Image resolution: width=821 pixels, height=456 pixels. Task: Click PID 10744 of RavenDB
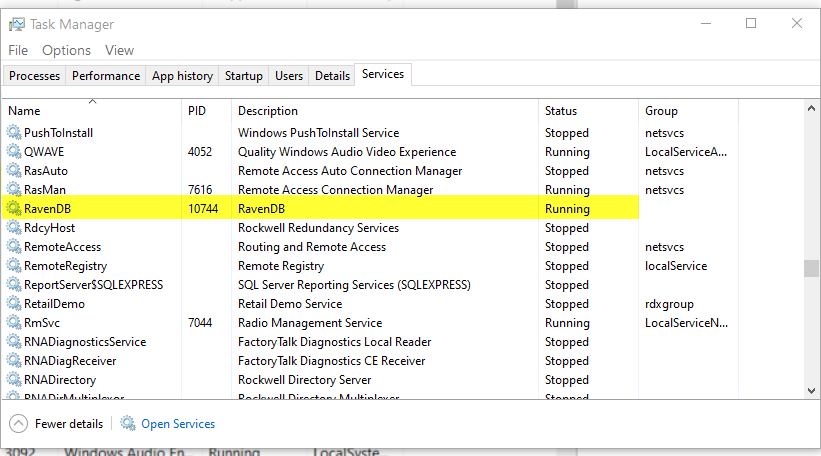pyautogui.click(x=203, y=209)
